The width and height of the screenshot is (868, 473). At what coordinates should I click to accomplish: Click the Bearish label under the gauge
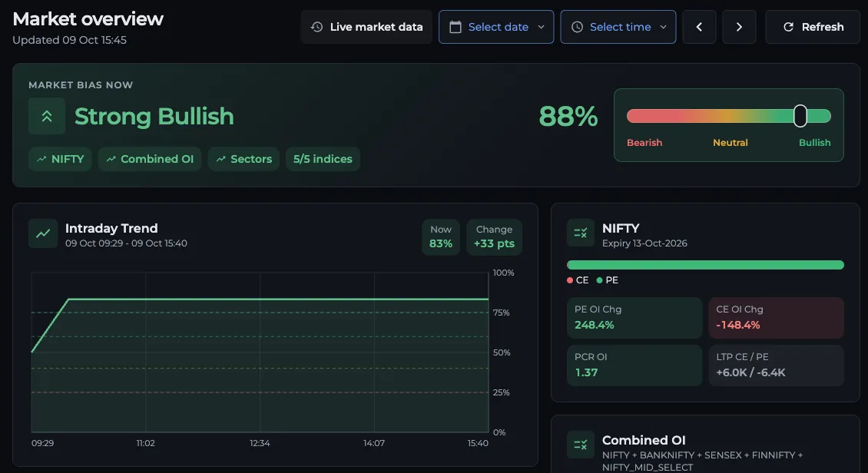point(644,143)
